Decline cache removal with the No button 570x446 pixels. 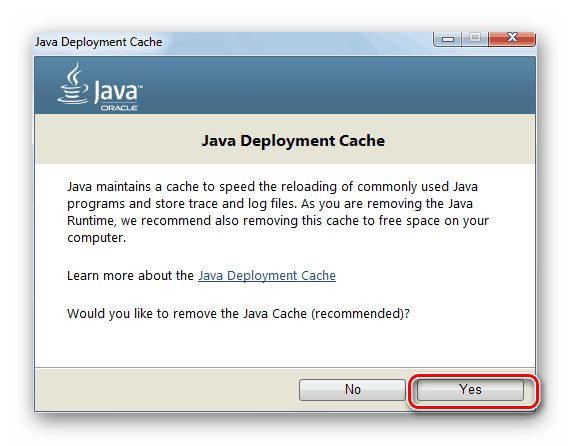tap(352, 390)
